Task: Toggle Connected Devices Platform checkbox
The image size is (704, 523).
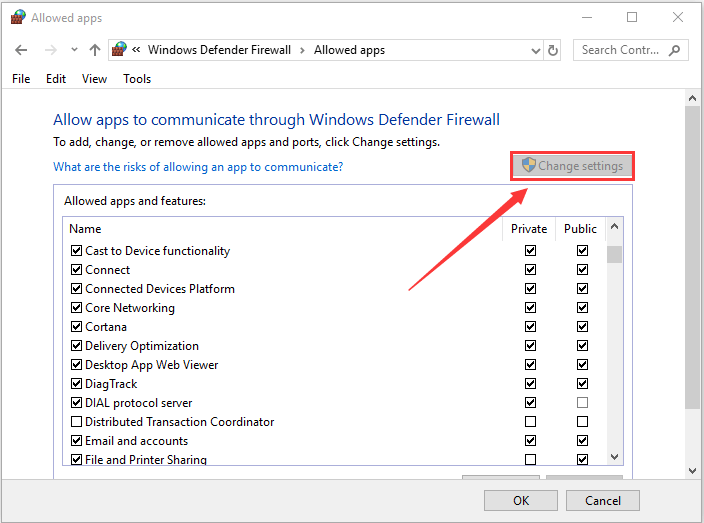Action: point(76,289)
